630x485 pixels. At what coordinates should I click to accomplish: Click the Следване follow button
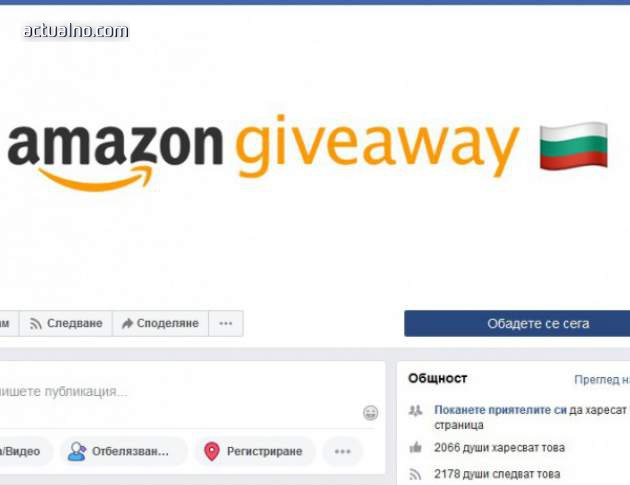click(65, 323)
